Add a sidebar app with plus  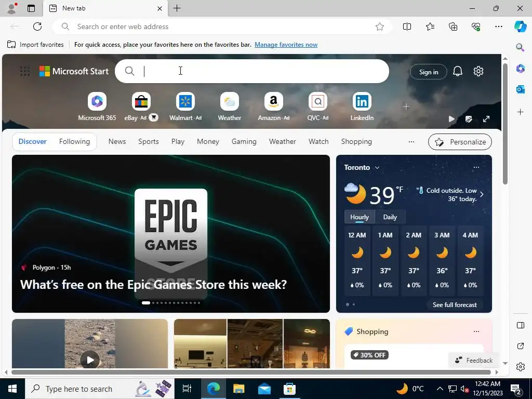point(520,112)
